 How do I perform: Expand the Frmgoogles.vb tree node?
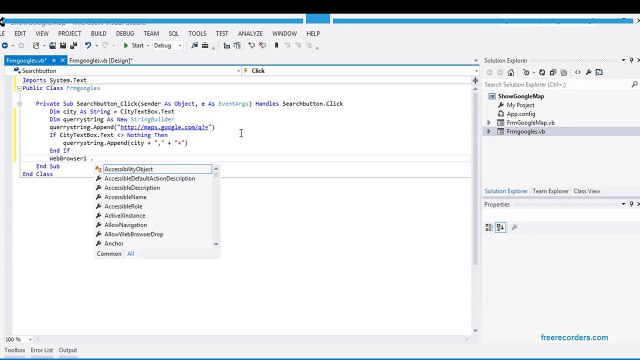click(489, 131)
